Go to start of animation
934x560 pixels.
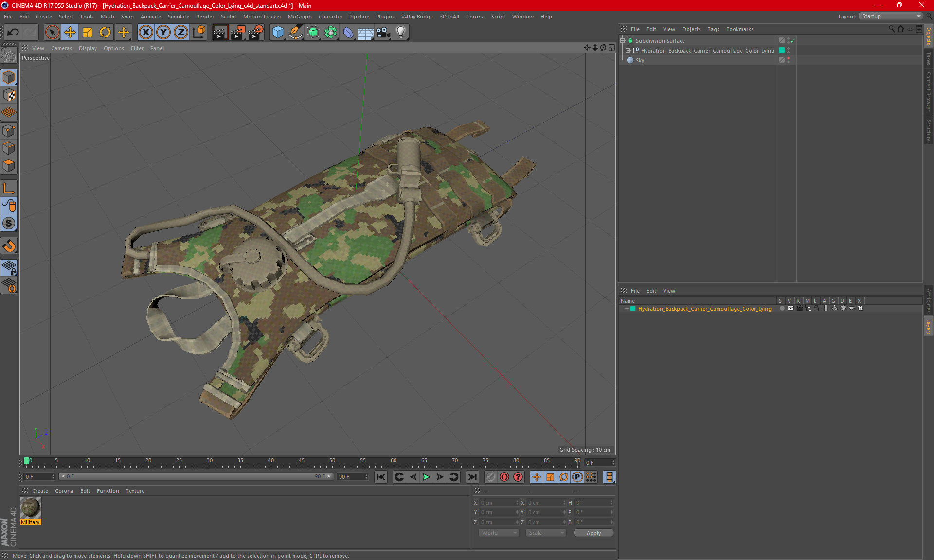pyautogui.click(x=381, y=477)
